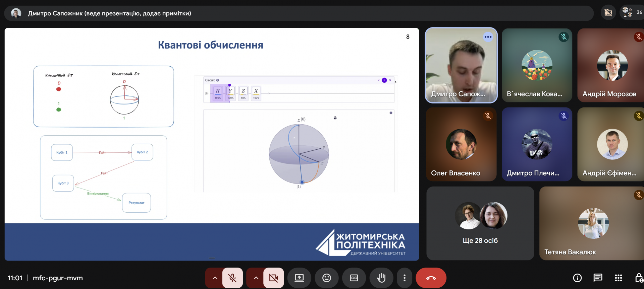Unmute the microphone in the call bar
This screenshot has height=289, width=644.
coord(232,278)
